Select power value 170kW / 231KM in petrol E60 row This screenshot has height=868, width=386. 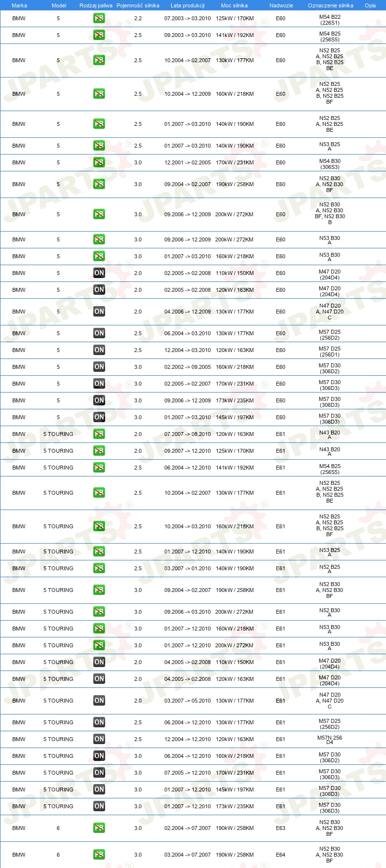234,162
